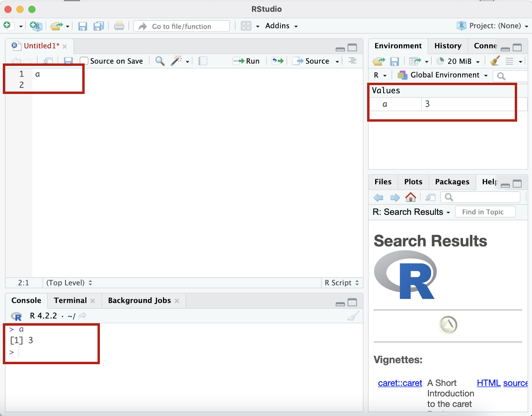Open panes layout dropdown arrow
532x416 pixels.
coord(258,26)
